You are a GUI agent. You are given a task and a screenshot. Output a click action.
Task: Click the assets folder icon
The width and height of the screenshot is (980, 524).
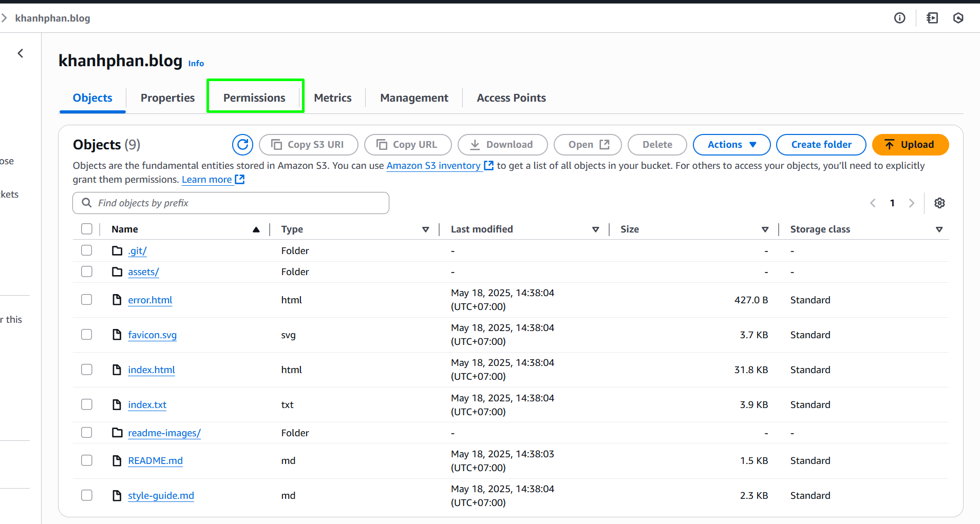(117, 271)
